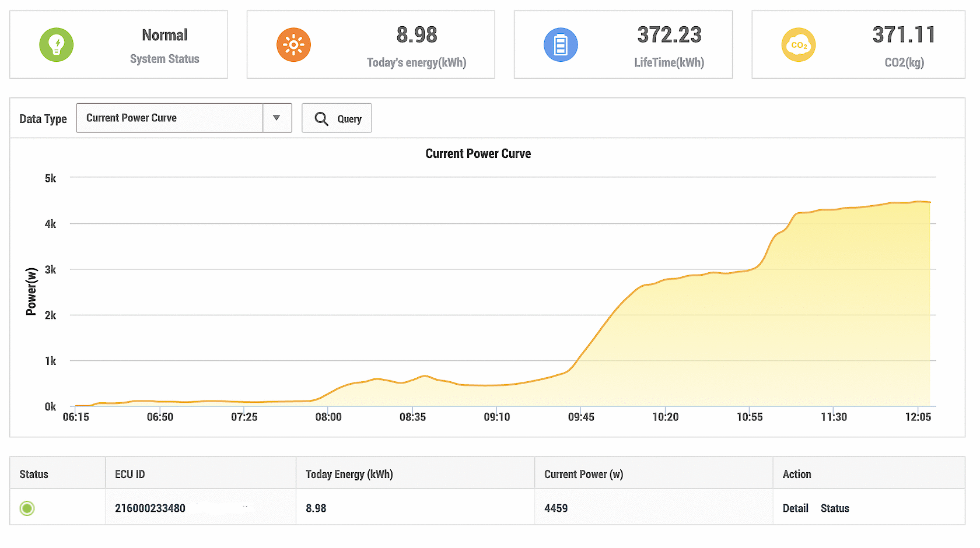Viewport: 980px width, 548px height.
Task: Click the orange sun Today's energy icon
Action: [x=293, y=45]
